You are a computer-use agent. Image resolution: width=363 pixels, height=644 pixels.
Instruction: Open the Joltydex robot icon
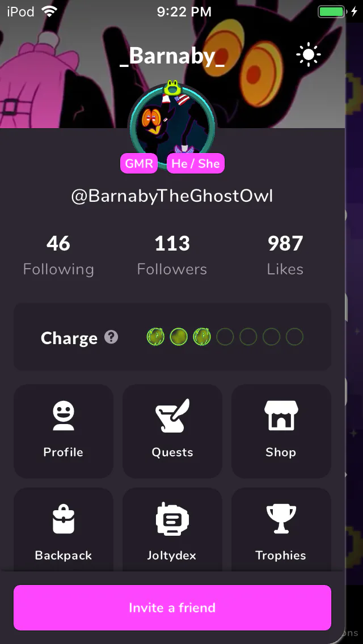point(172,518)
